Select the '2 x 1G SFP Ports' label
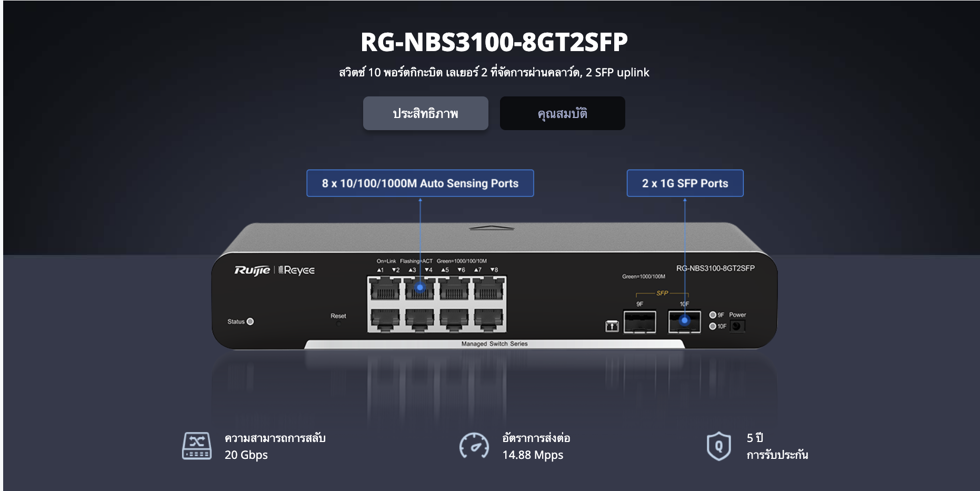Image resolution: width=980 pixels, height=491 pixels. tap(685, 183)
